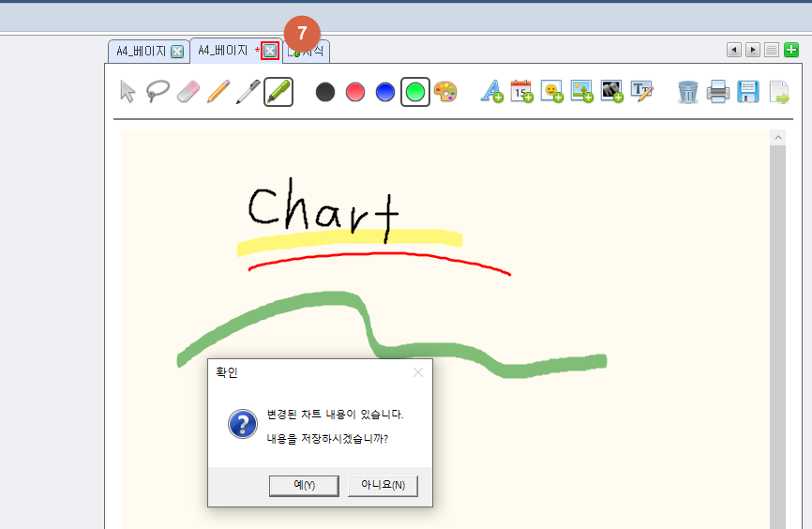Save the chart using the floppy disk icon
This screenshot has height=529, width=812.
coord(748,91)
